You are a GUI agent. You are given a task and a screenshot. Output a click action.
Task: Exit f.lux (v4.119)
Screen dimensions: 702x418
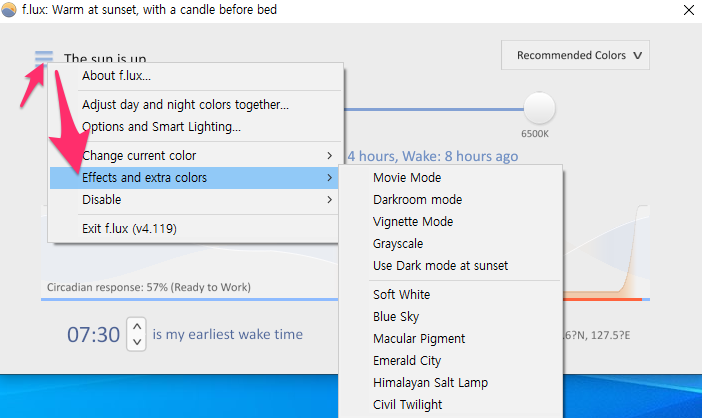click(194, 229)
